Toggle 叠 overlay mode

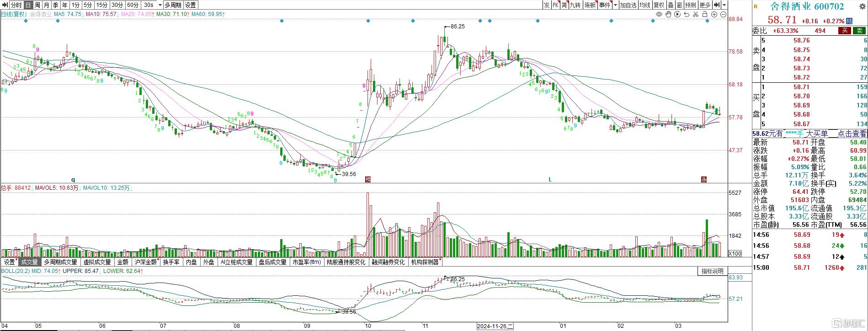(671, 5)
